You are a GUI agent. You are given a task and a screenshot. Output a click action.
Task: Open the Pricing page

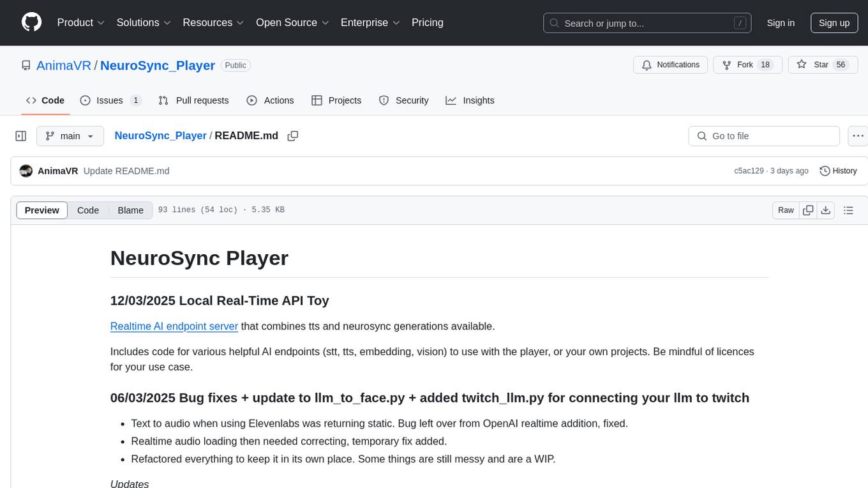click(428, 22)
